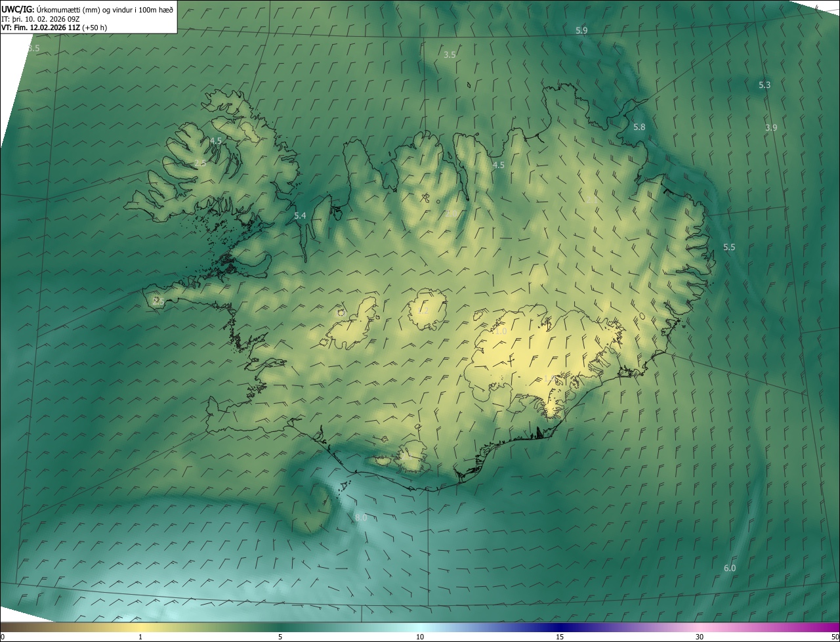
Task: Click the UWC/IG title text in header box
Action: click(18, 9)
